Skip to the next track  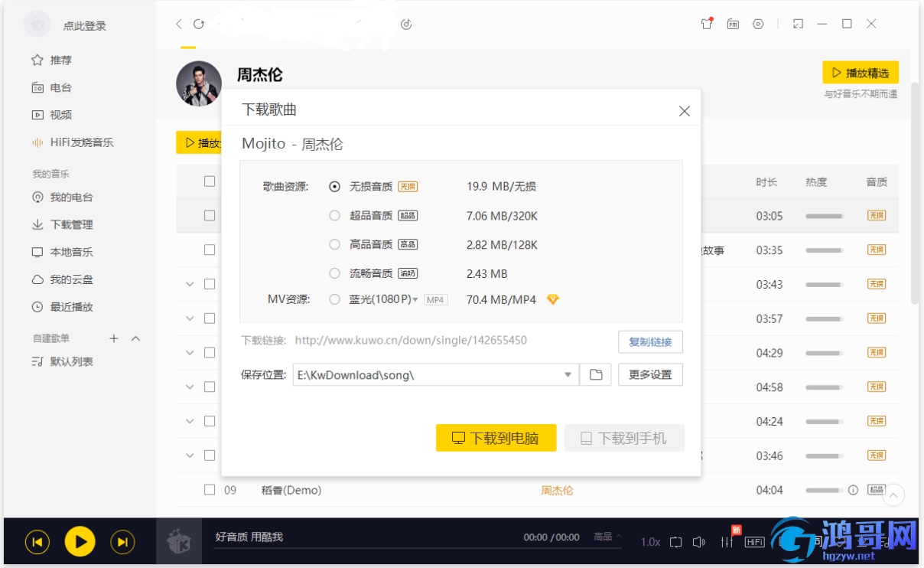(x=122, y=543)
